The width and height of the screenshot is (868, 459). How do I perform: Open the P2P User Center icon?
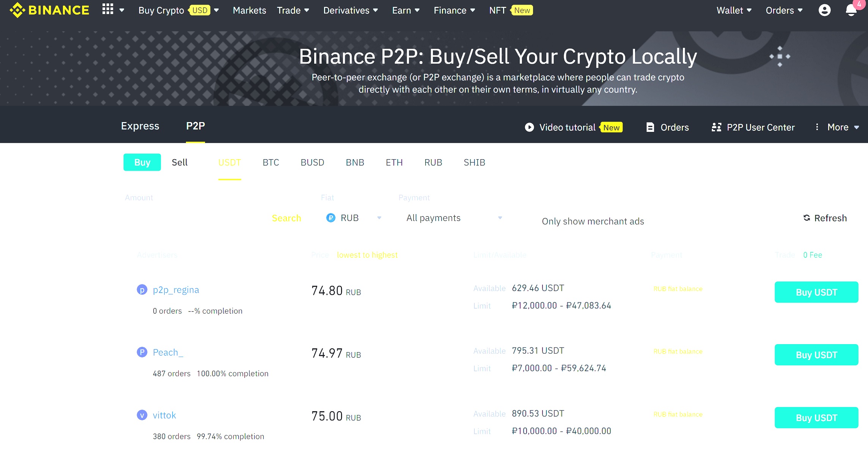[x=716, y=127]
